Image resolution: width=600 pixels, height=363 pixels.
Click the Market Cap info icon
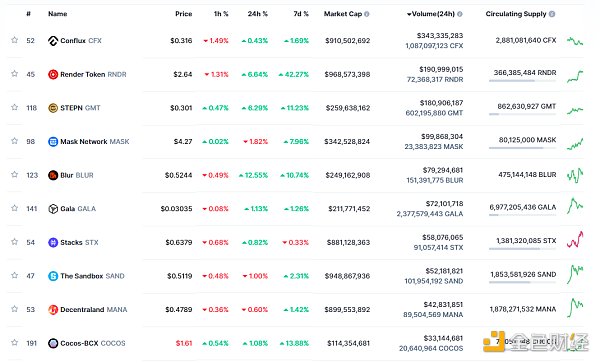[367, 14]
